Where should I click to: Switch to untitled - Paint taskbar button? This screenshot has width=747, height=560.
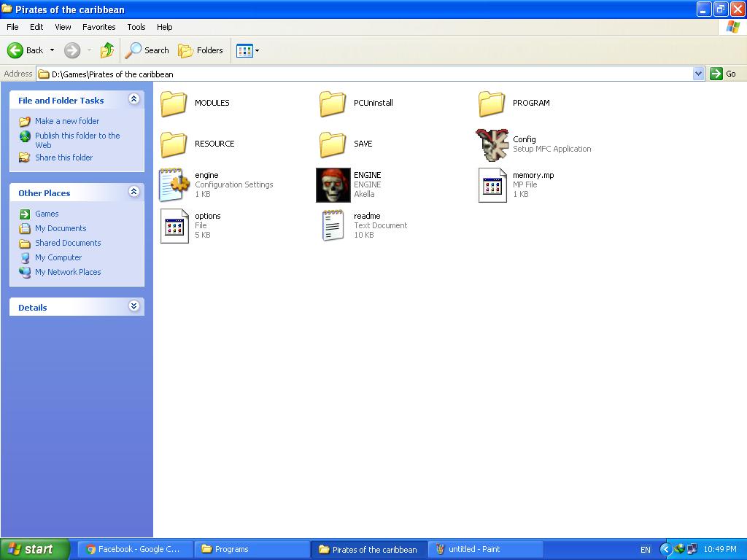click(x=485, y=549)
